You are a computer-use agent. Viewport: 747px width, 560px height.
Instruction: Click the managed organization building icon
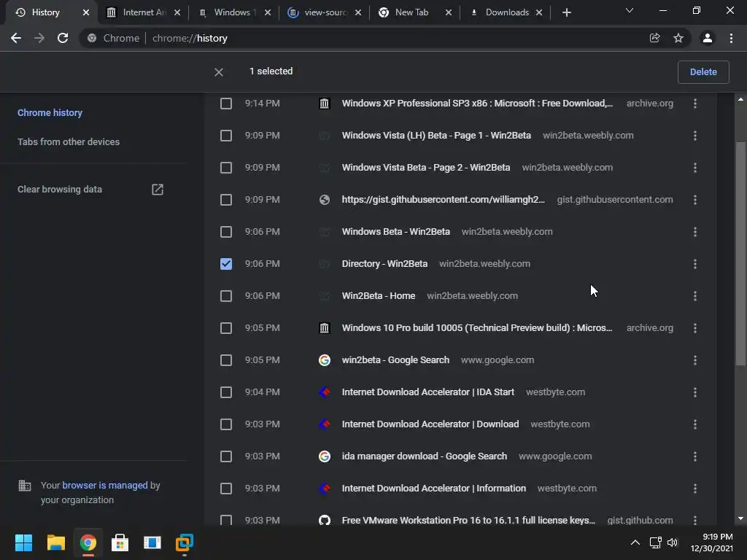point(24,486)
